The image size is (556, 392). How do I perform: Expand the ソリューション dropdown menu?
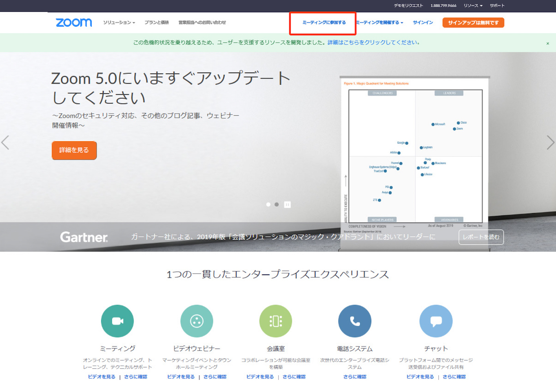(119, 23)
